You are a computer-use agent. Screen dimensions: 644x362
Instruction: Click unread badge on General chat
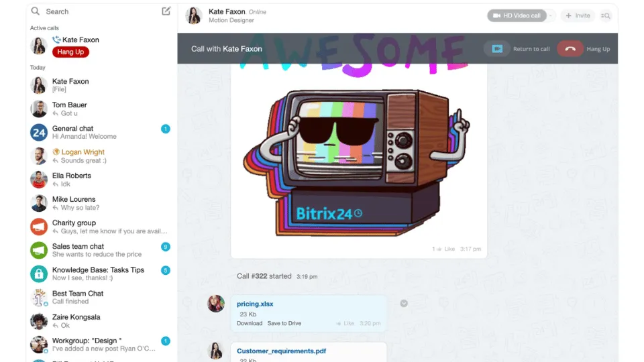[166, 129]
